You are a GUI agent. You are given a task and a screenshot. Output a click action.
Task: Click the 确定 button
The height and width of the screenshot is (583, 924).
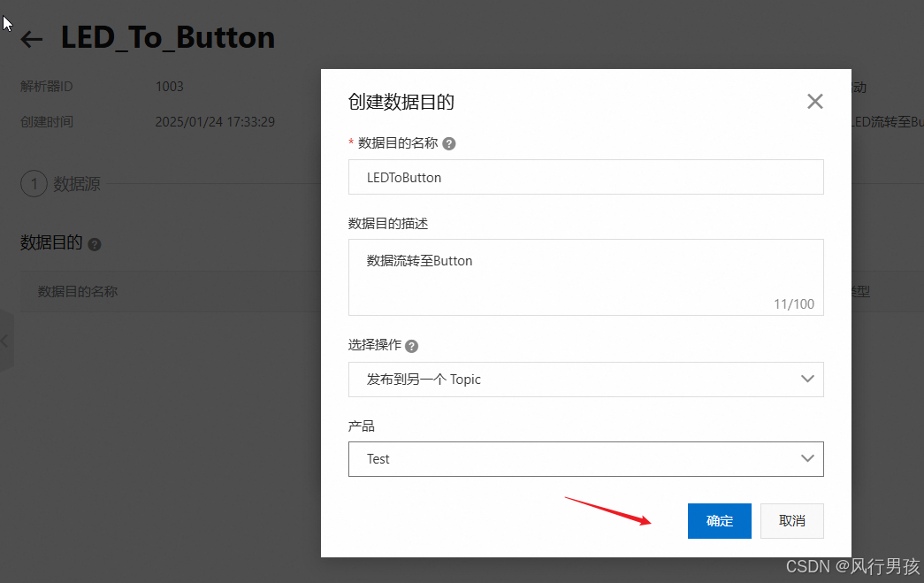point(720,520)
